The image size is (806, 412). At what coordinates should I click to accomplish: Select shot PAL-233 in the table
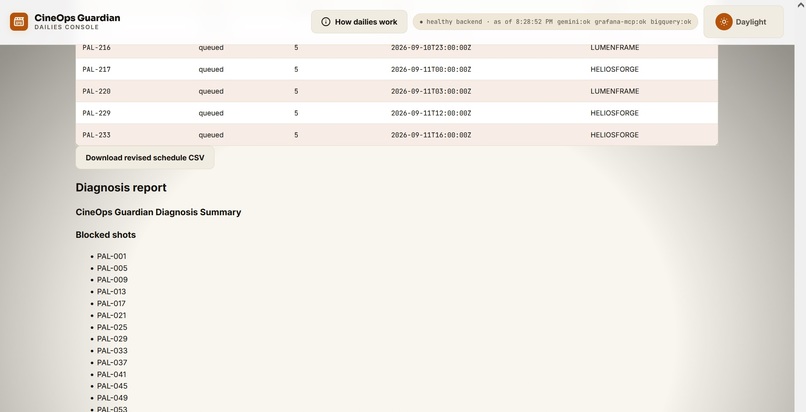pyautogui.click(x=97, y=135)
